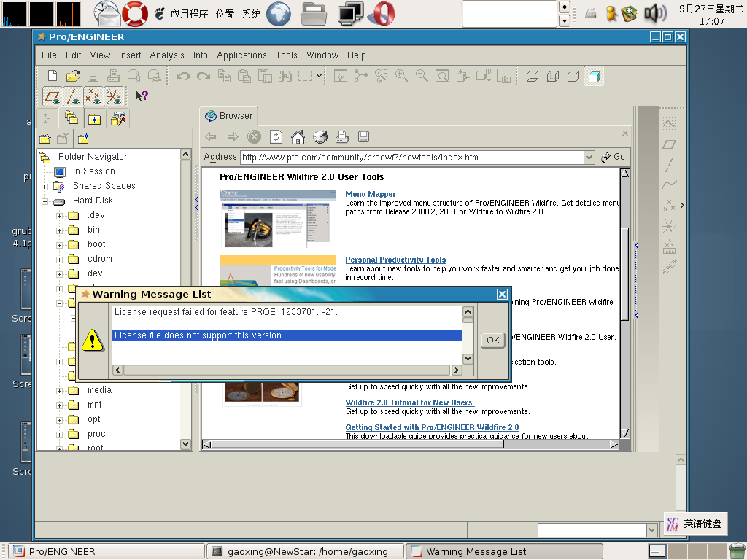Expand the bin folder node

[x=60, y=231]
